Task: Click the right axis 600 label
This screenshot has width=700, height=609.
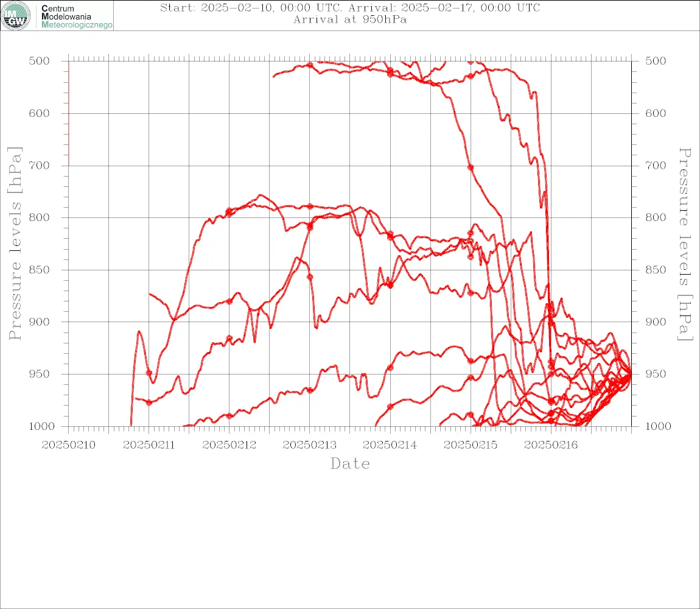Action: (656, 113)
